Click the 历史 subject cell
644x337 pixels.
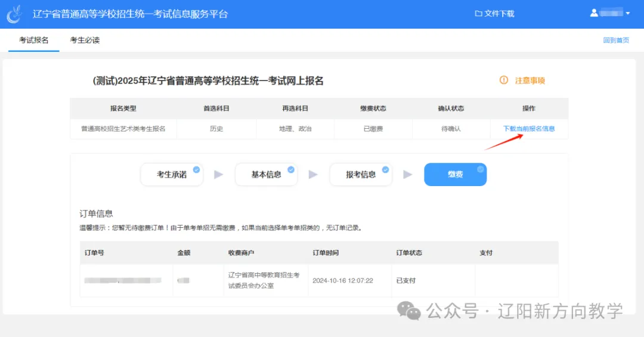click(x=216, y=129)
